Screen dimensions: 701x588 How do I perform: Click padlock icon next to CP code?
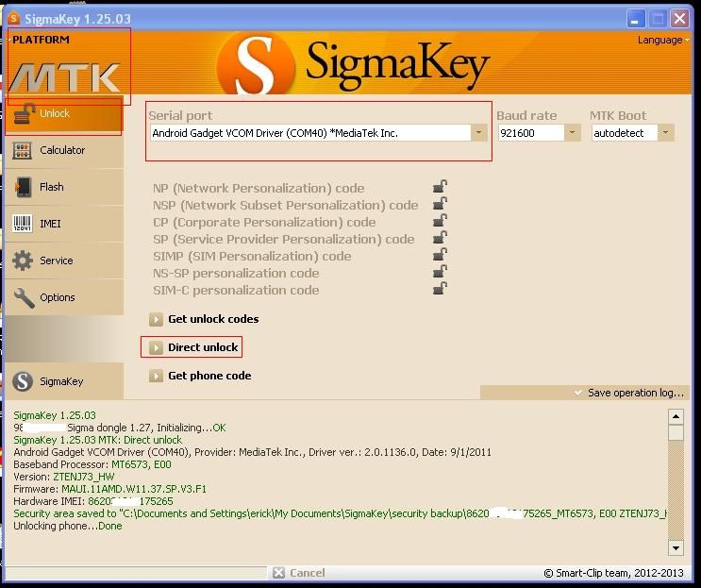click(440, 221)
